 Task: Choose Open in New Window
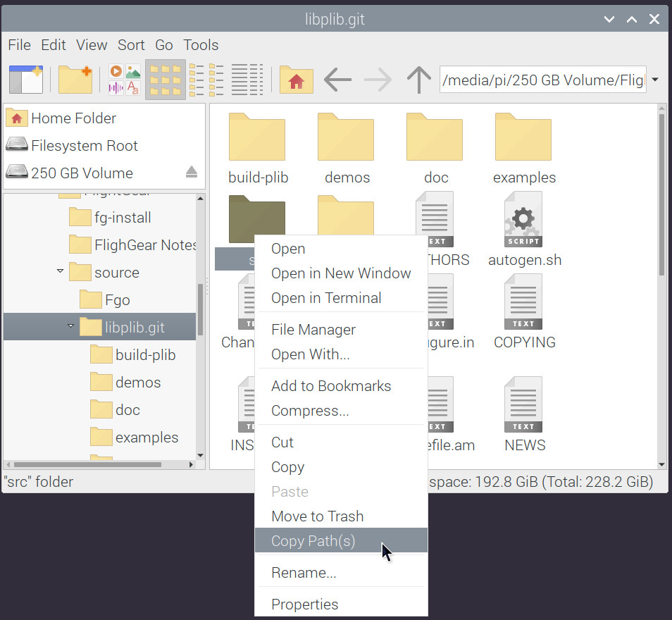coord(341,273)
